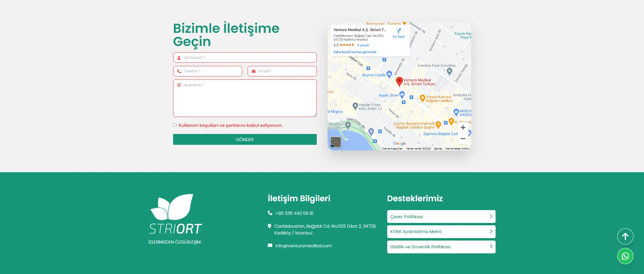Click the red Ventura Medikal map pin
This screenshot has height=274, width=644.
pyautogui.click(x=399, y=81)
